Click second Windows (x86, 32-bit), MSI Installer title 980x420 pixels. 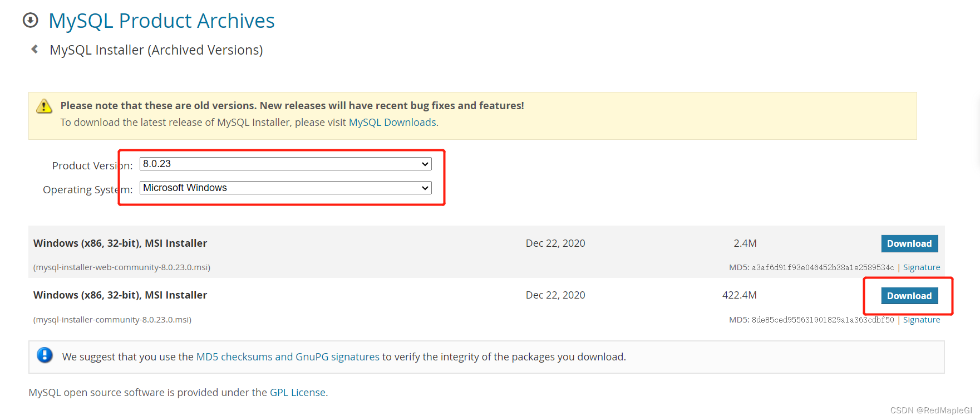120,295
